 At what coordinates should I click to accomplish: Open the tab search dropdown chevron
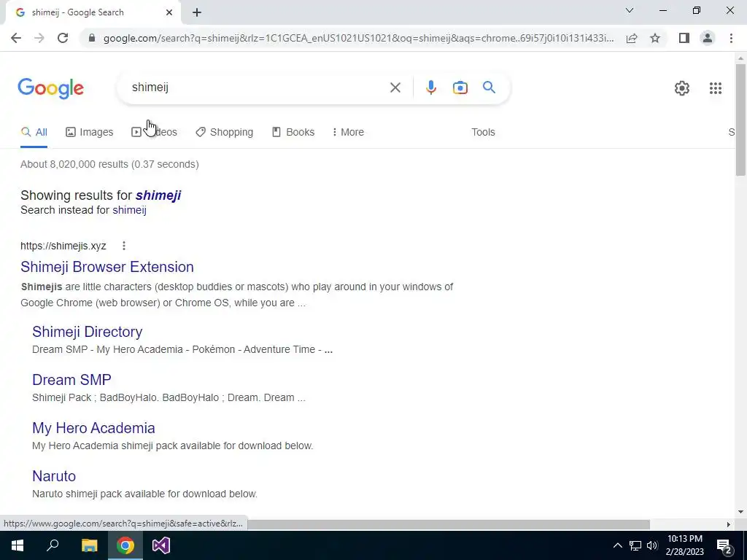point(630,10)
